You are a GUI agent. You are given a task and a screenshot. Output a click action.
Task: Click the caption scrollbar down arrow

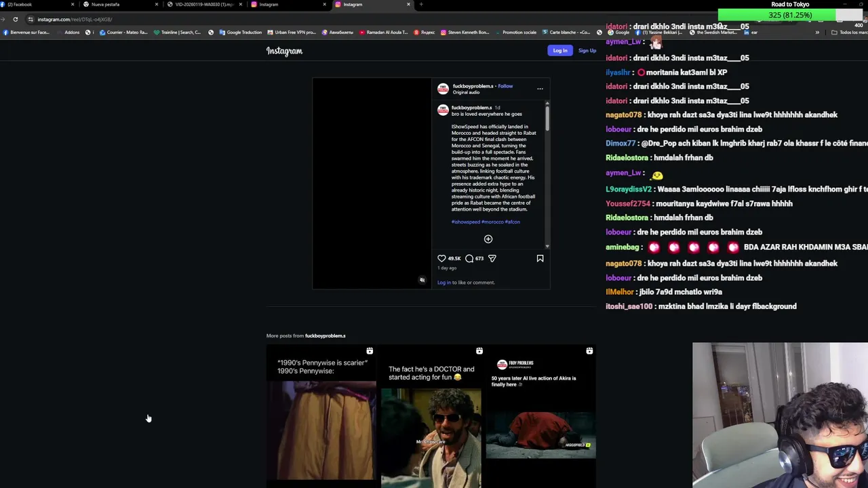[x=547, y=247]
